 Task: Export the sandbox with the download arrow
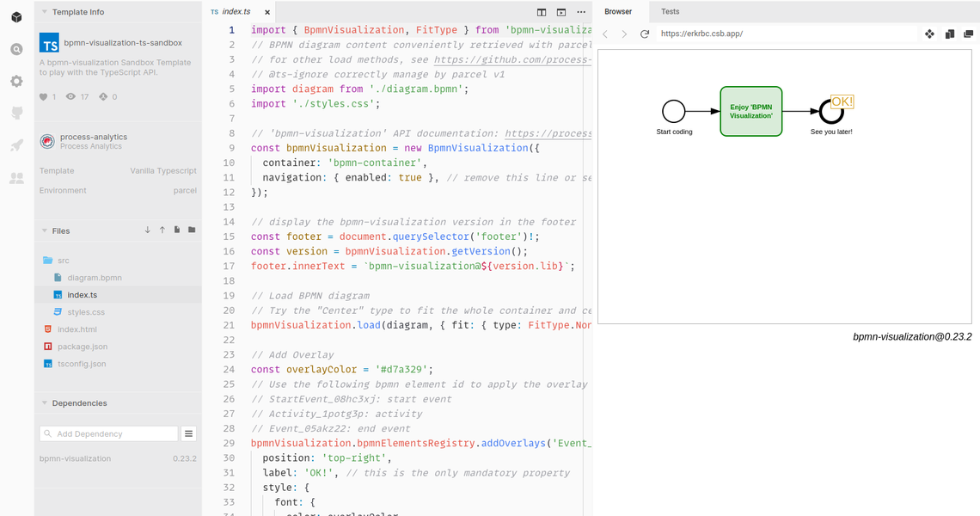point(147,230)
